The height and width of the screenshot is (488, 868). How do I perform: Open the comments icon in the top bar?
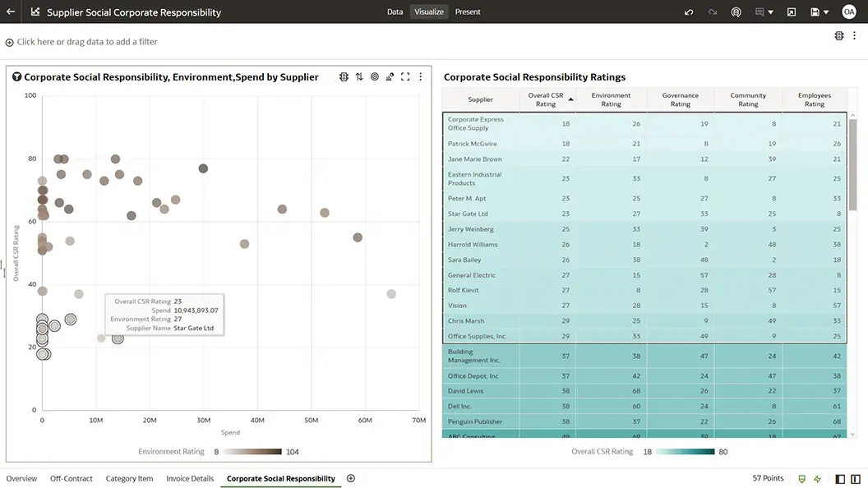[759, 12]
